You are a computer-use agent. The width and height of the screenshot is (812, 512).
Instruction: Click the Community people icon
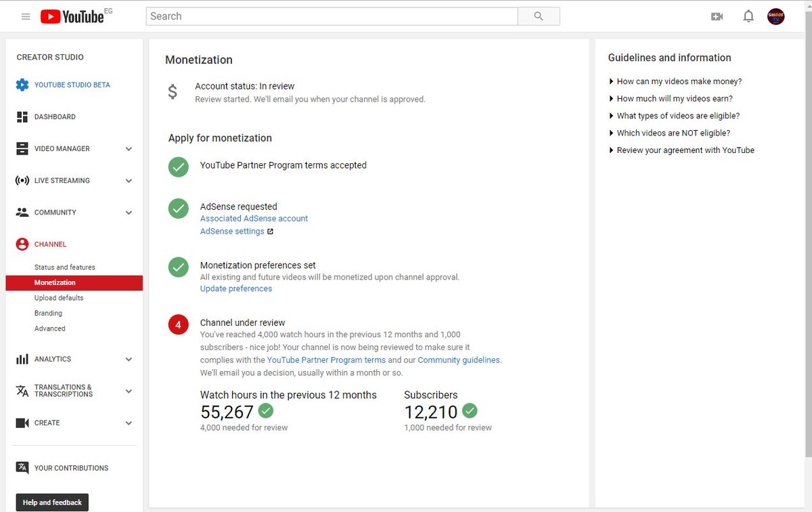[22, 212]
